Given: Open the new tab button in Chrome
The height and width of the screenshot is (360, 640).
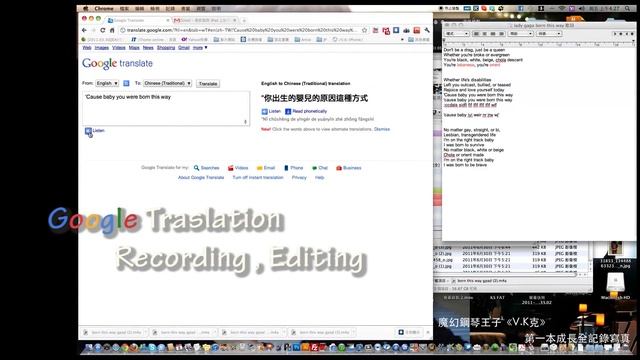Looking at the screenshot, I should [x=244, y=20].
